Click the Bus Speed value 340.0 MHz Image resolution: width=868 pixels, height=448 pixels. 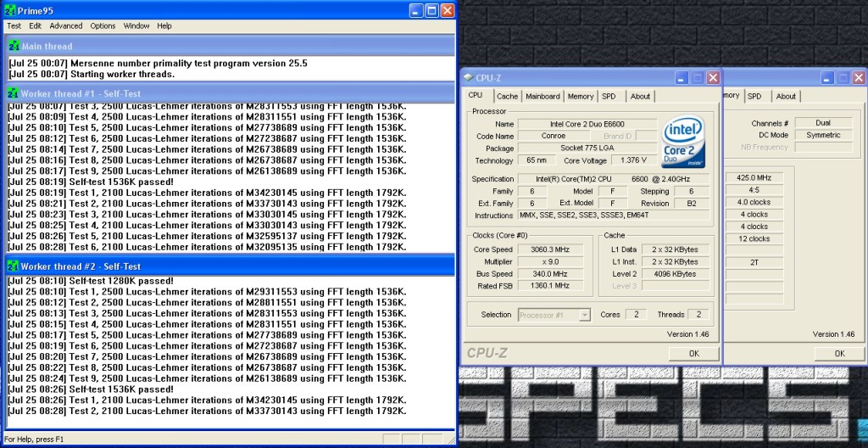[x=550, y=274]
